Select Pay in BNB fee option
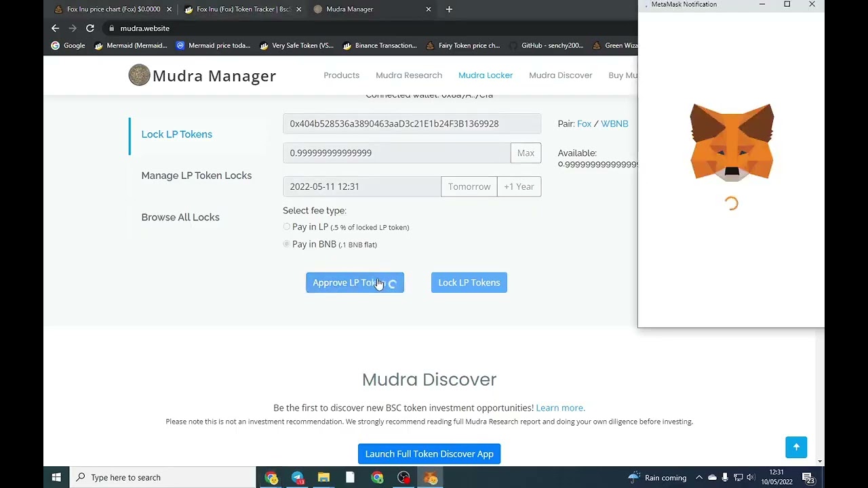 (287, 244)
